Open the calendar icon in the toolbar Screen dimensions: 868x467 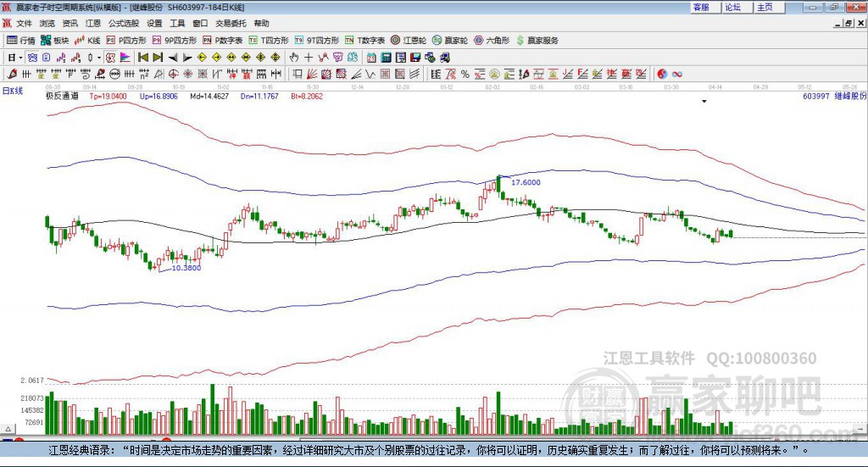click(x=371, y=58)
